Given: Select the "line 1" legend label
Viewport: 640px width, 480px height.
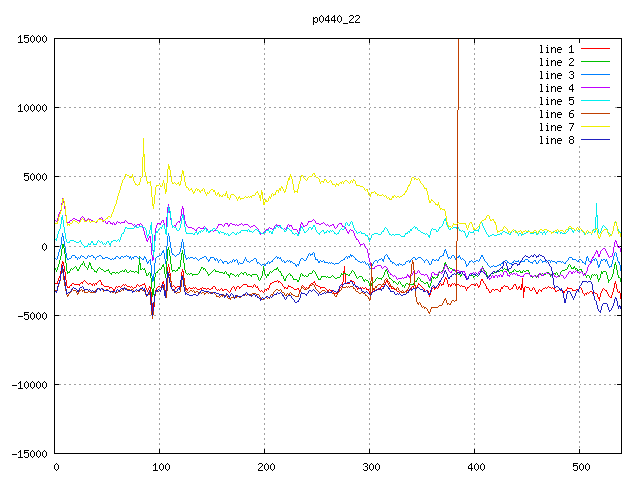Looking at the screenshot, I should coord(556,49).
